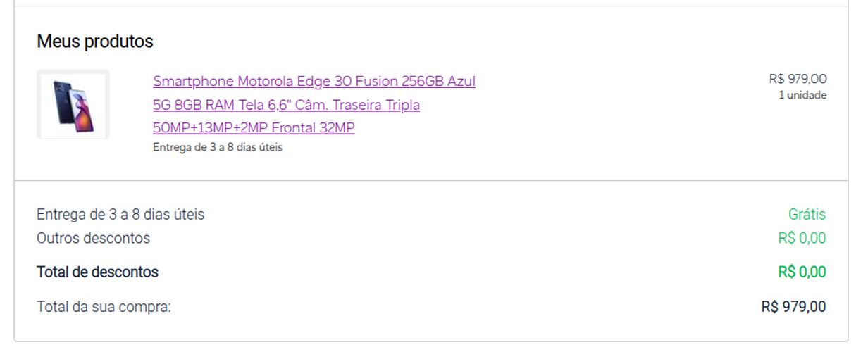Select the 'Meus produtos' section heading
This screenshot has height=352, width=868.
(x=95, y=42)
